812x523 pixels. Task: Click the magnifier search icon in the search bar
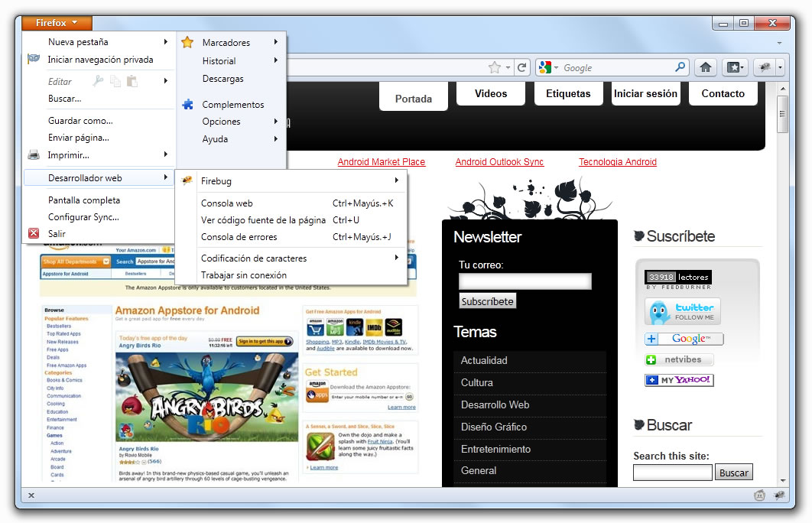(x=680, y=67)
